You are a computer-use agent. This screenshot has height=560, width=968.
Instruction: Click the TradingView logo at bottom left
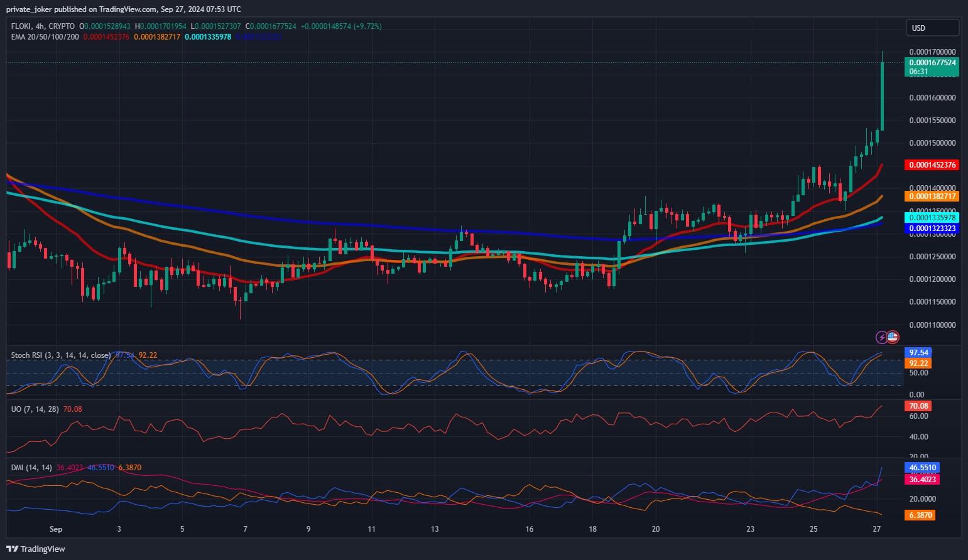[x=36, y=549]
